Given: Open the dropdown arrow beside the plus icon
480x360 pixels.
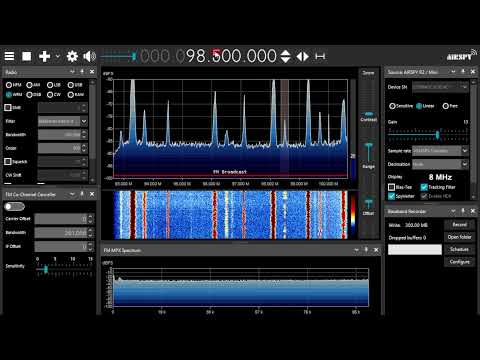Looking at the screenshot, I should (x=58, y=56).
